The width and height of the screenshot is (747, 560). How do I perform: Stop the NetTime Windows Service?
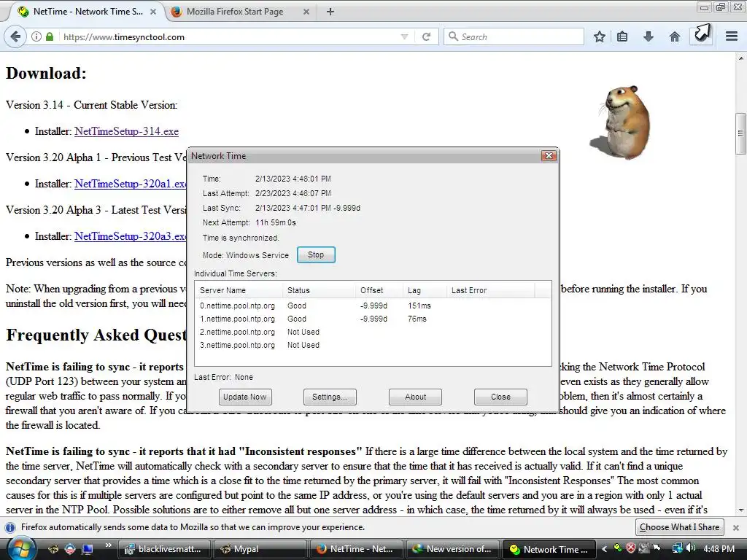coord(316,254)
